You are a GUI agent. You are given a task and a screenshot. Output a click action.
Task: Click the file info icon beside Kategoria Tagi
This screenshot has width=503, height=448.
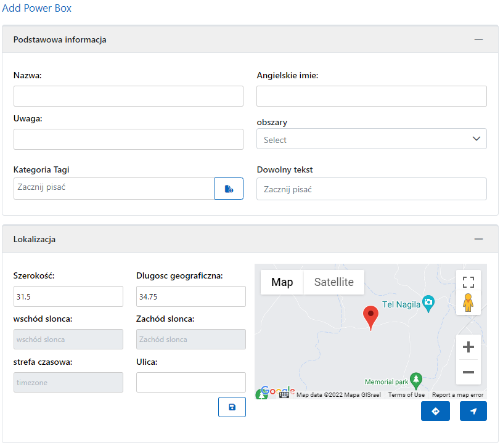click(x=229, y=189)
